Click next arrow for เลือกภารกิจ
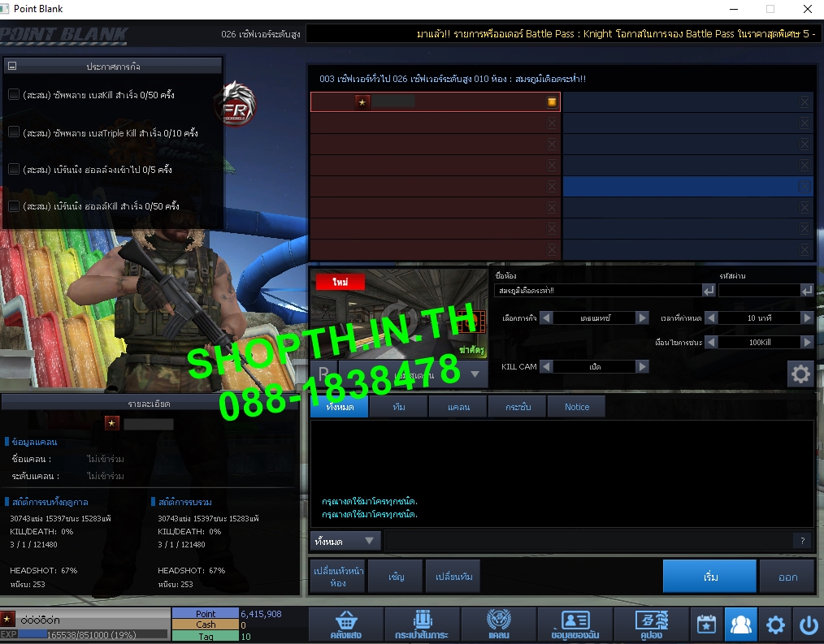This screenshot has height=644, width=824. [642, 318]
